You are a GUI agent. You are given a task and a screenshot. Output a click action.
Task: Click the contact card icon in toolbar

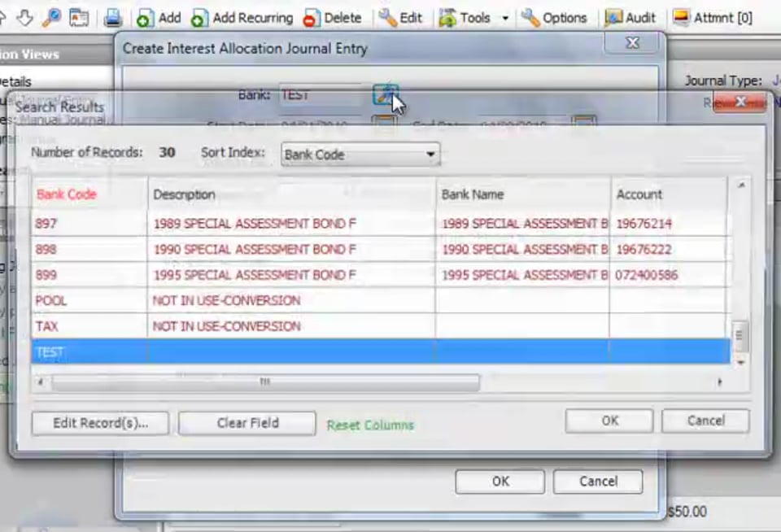(79, 19)
